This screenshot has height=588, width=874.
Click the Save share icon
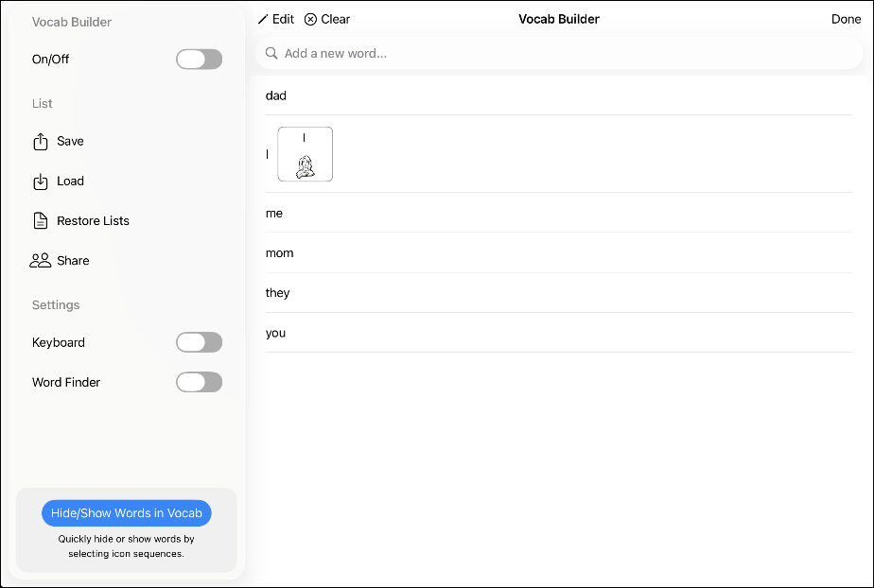click(x=41, y=142)
